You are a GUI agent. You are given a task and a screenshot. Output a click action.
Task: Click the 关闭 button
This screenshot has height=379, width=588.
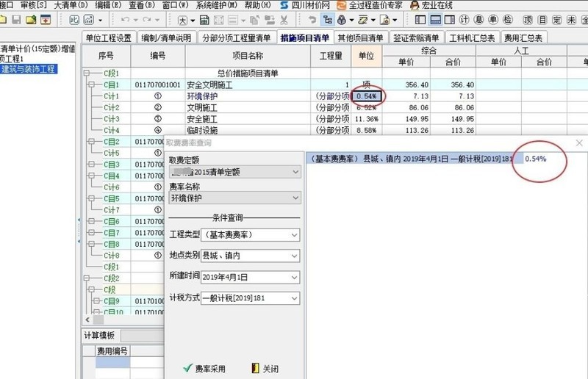[265, 369]
